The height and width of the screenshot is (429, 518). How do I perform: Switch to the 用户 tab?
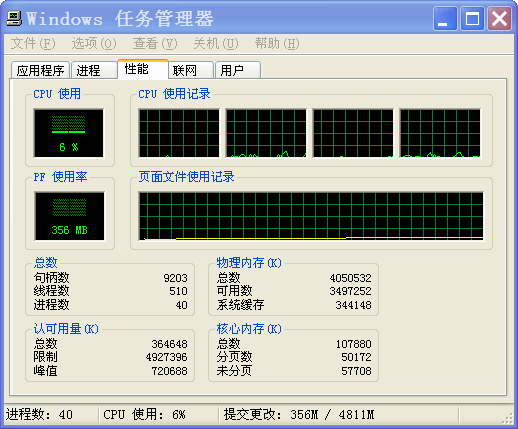point(238,70)
